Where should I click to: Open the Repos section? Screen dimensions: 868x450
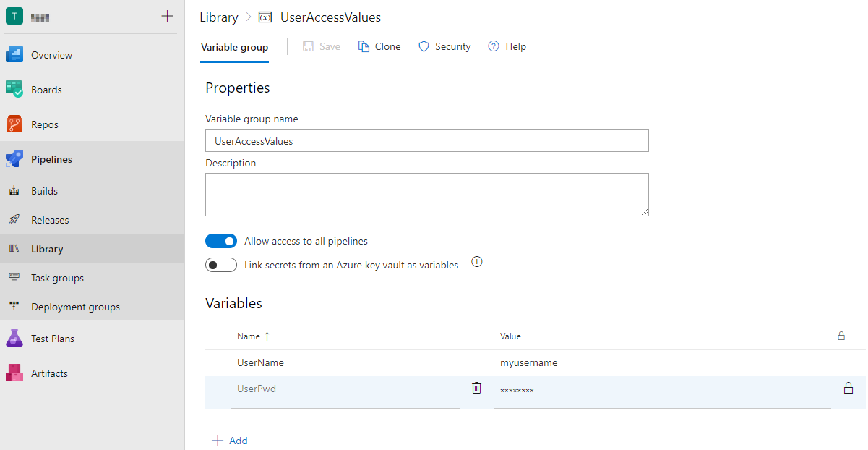click(44, 124)
